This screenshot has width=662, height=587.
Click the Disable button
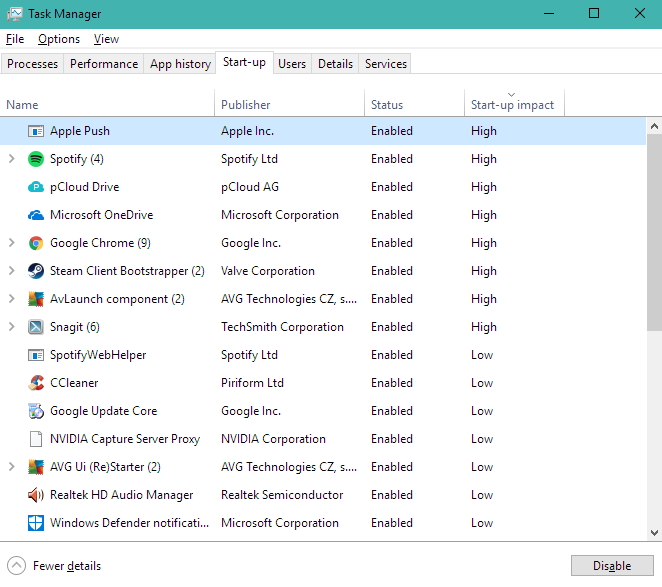tap(612, 566)
